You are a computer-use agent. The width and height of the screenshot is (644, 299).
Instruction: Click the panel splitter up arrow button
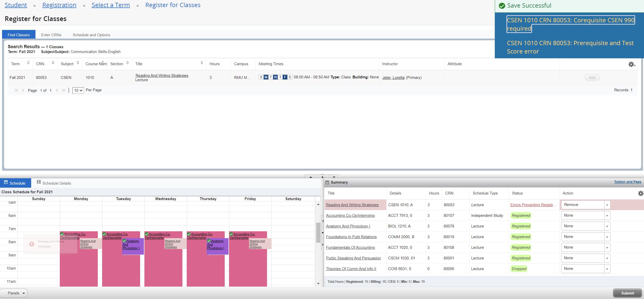(x=311, y=177)
